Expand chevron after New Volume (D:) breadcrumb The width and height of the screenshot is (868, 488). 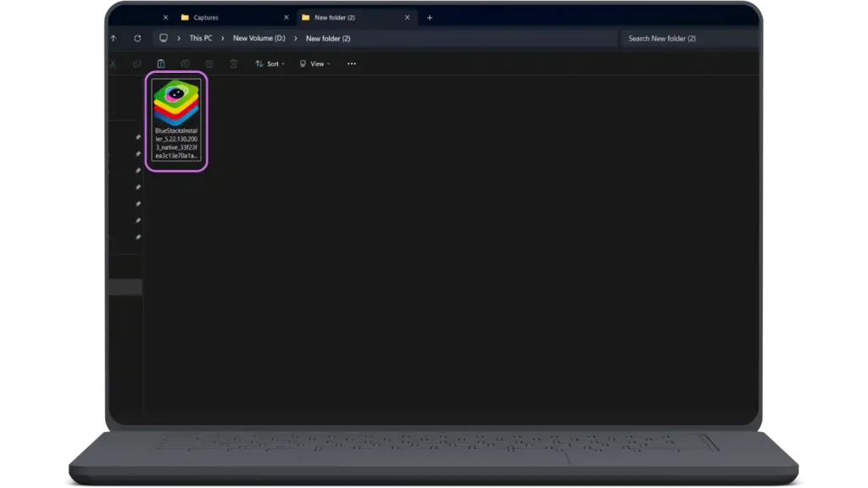pyautogui.click(x=296, y=38)
